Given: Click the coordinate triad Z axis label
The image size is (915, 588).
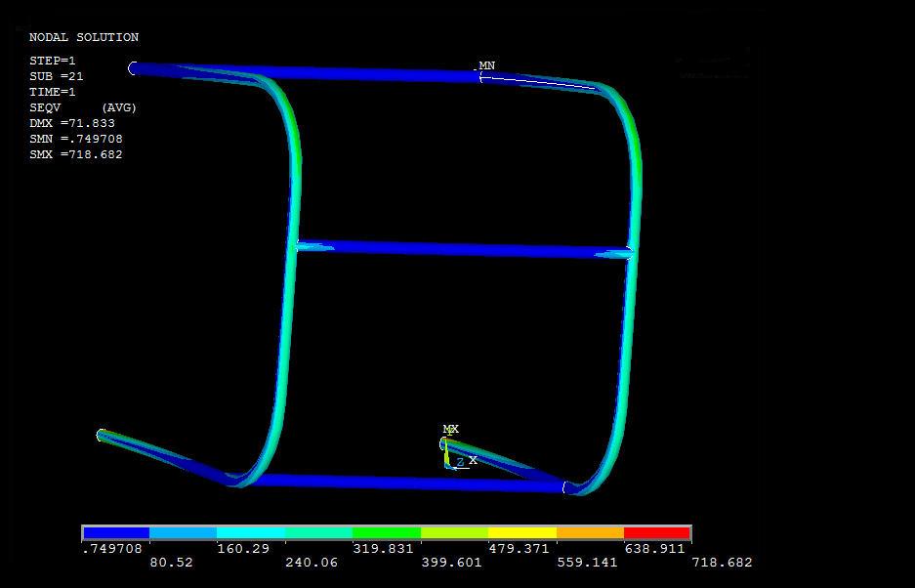Looking at the screenshot, I should coord(460,462).
